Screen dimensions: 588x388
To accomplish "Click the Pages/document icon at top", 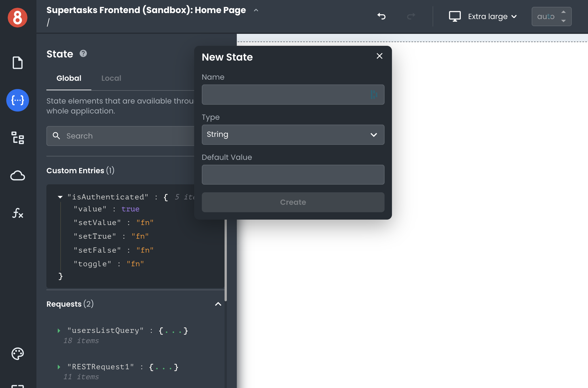I will 17,63.
